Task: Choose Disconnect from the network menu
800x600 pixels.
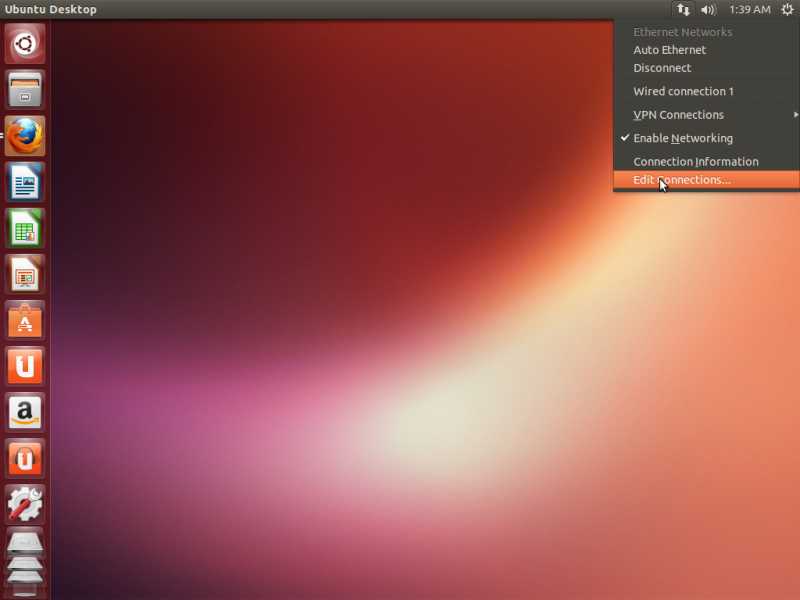Action: pyautogui.click(x=663, y=68)
